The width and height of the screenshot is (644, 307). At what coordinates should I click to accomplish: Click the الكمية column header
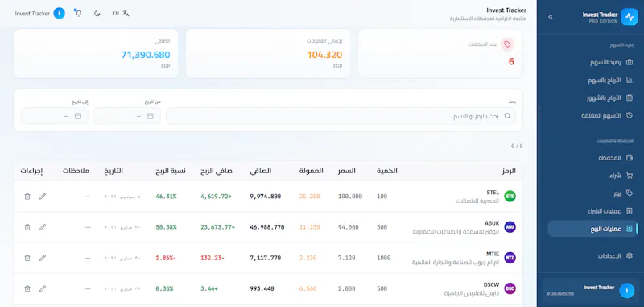[387, 171]
